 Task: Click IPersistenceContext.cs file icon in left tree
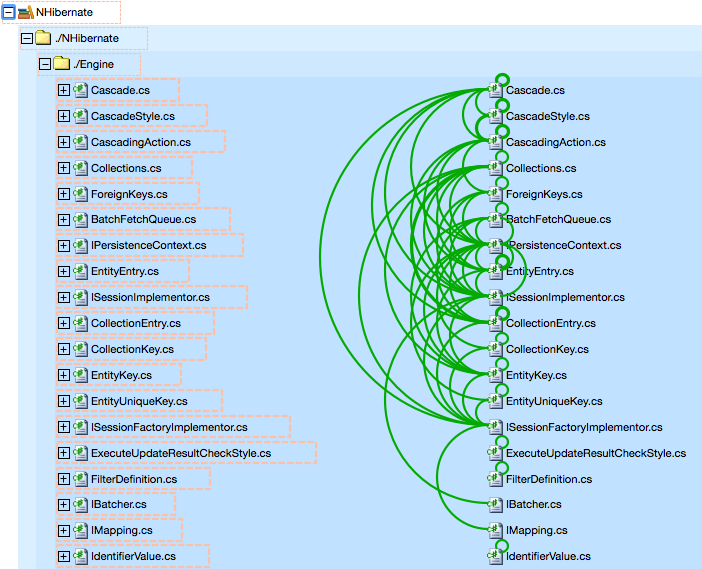pos(80,245)
